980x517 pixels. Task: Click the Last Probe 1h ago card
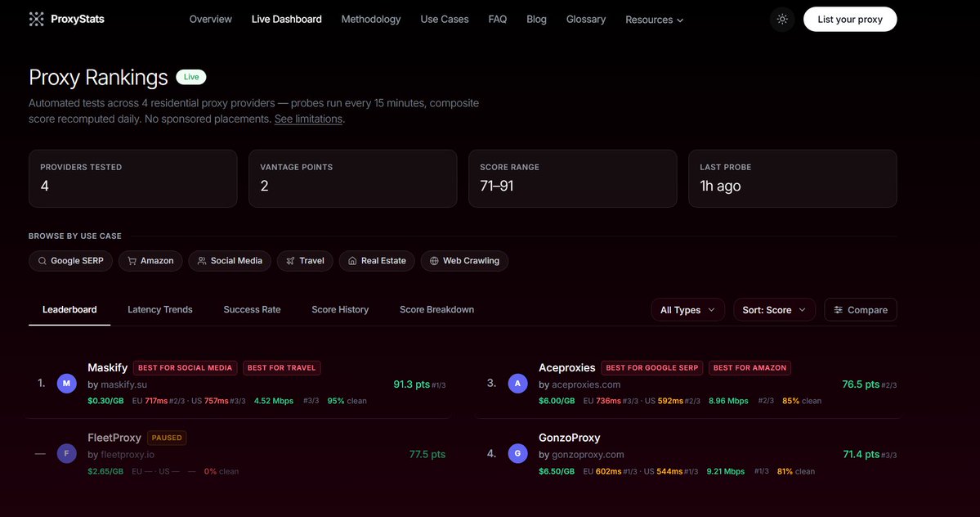click(x=793, y=178)
